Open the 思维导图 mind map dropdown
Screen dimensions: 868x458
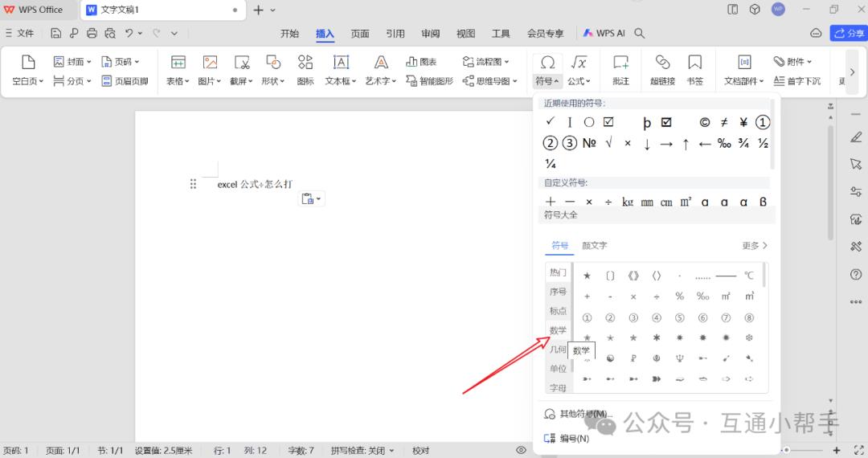[x=490, y=81]
